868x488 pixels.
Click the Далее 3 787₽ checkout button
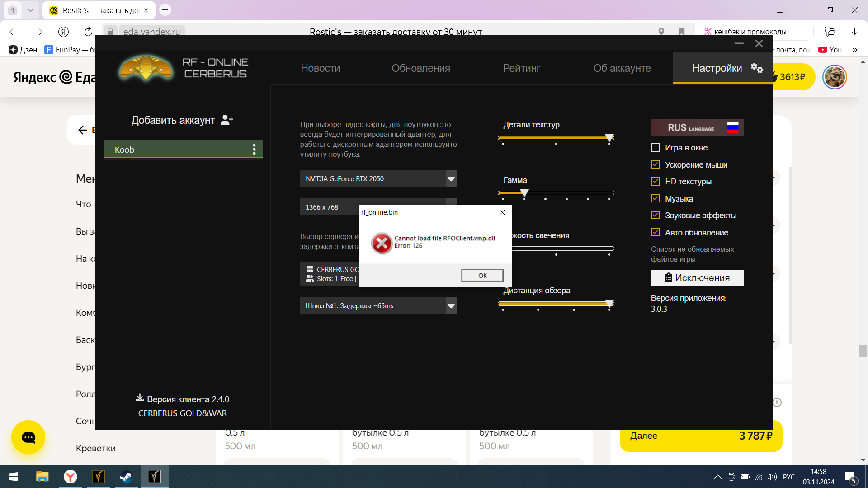click(701, 436)
